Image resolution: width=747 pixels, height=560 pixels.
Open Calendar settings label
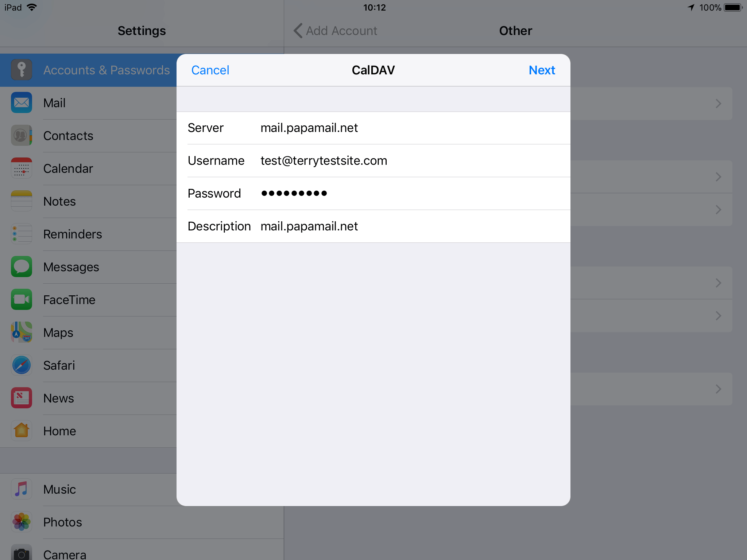(x=68, y=168)
